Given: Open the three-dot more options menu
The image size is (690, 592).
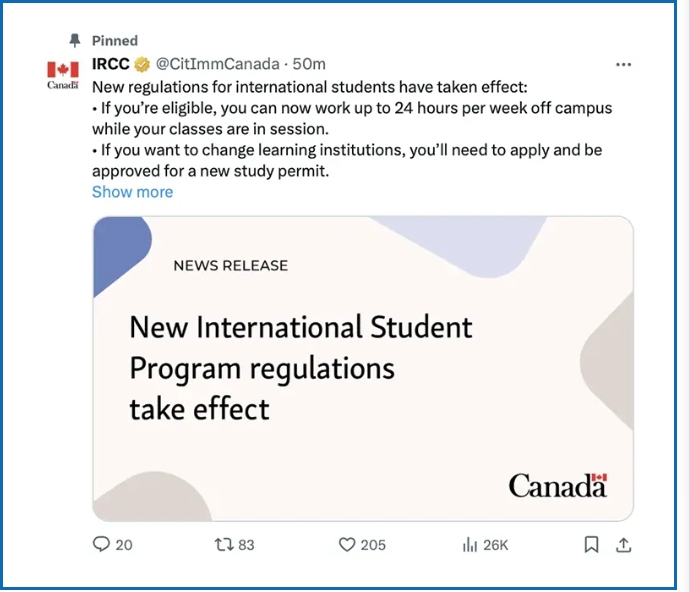Looking at the screenshot, I should [x=624, y=65].
